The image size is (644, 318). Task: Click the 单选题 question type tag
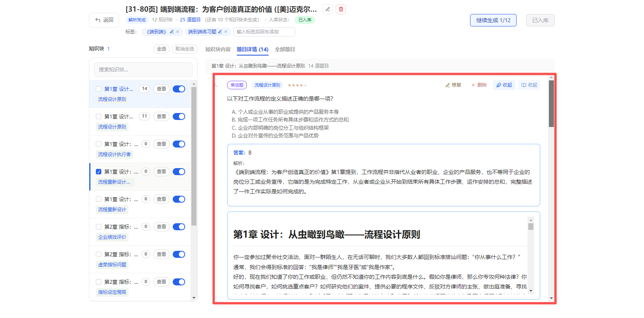[237, 85]
